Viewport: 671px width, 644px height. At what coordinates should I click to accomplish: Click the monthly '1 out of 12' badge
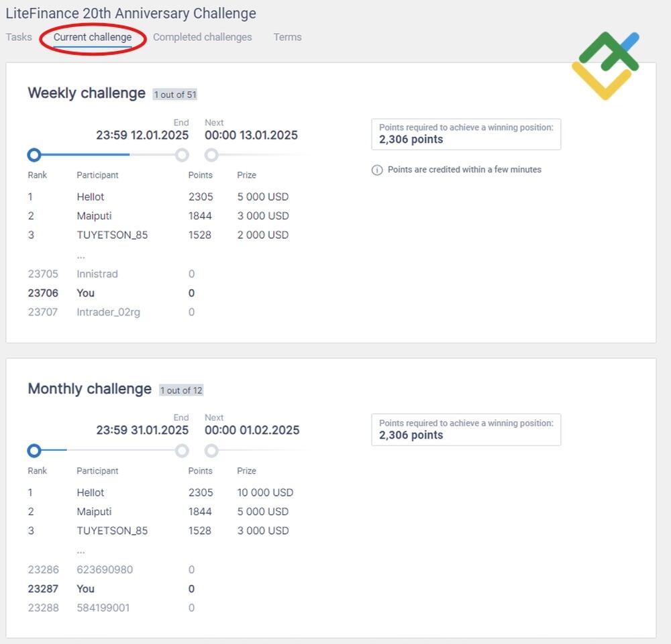[x=180, y=390]
